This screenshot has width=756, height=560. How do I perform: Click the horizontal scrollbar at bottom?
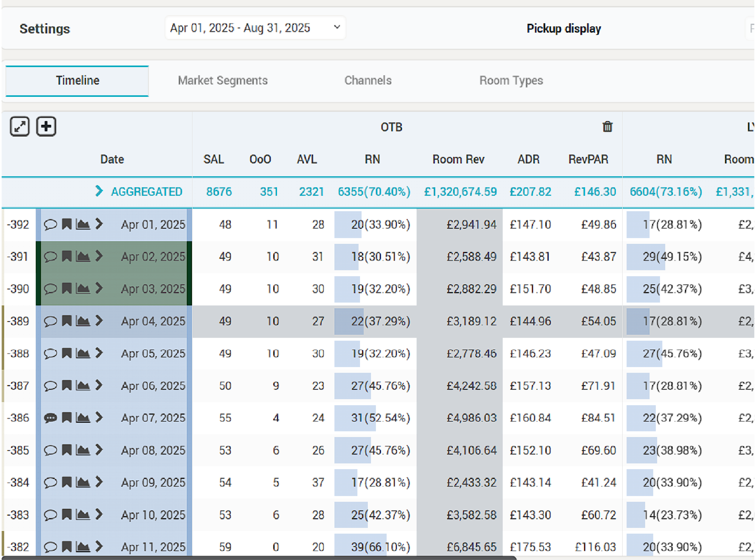[x=259, y=558]
